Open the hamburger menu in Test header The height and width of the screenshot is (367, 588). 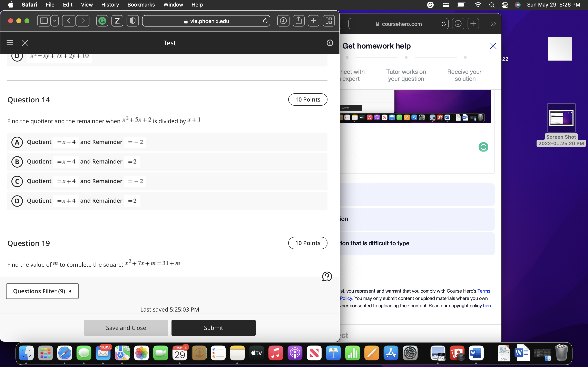pos(10,43)
